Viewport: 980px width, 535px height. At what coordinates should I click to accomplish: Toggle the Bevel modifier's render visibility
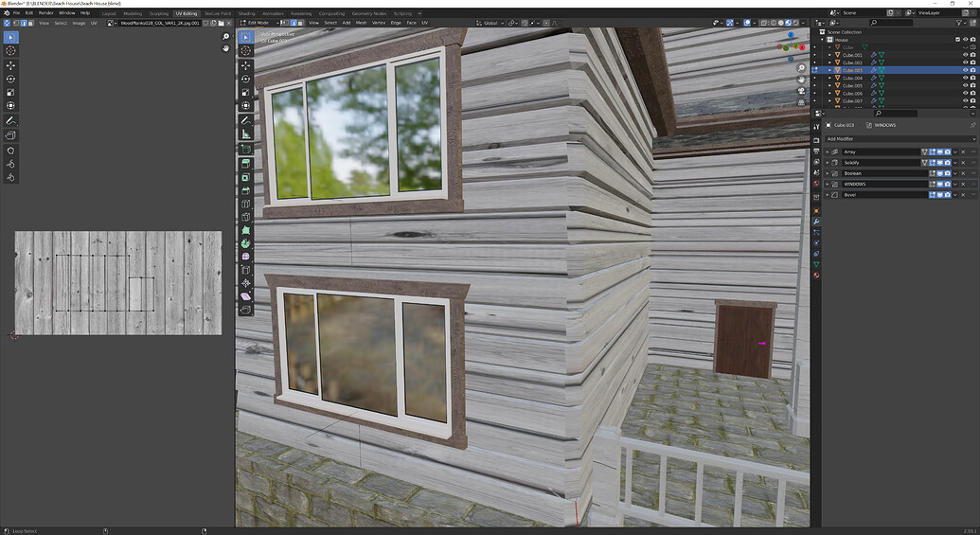[948, 195]
